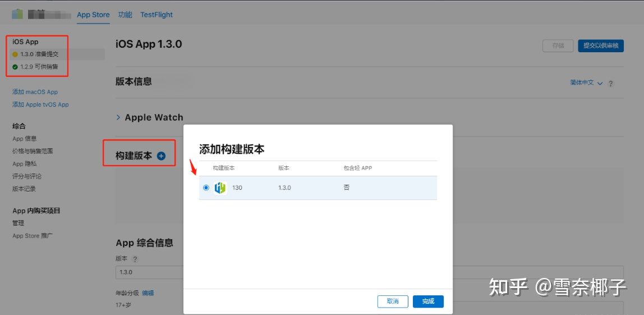
Task: Switch to the App Store tab
Action: (x=93, y=15)
